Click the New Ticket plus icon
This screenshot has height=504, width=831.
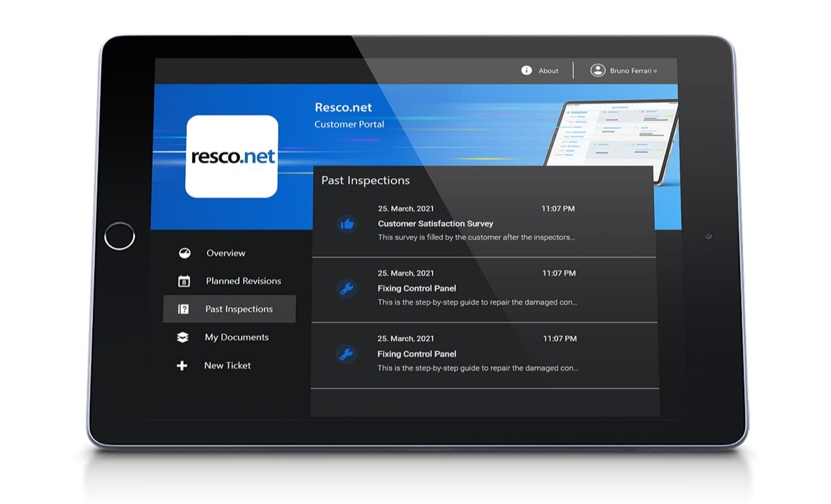click(182, 366)
